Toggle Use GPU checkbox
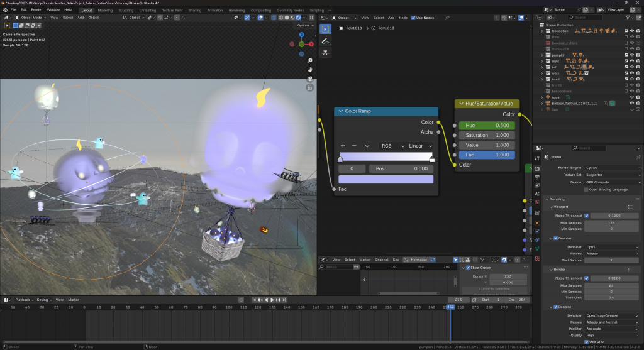Screen dimensions: 644x350 [587, 341]
